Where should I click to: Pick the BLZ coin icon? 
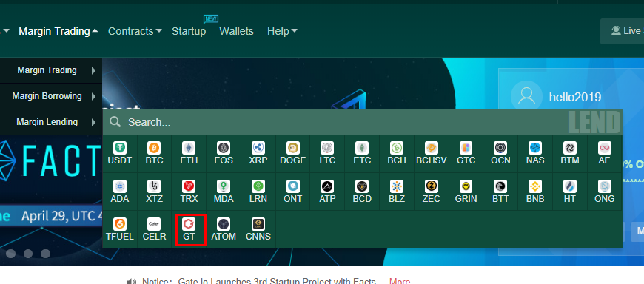[x=397, y=186]
